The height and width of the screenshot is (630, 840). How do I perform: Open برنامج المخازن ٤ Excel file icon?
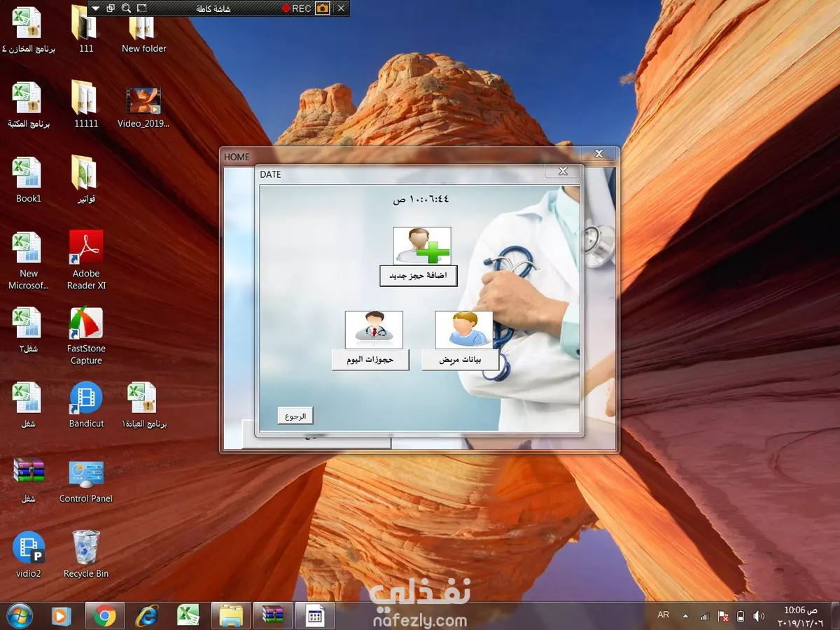point(29,30)
